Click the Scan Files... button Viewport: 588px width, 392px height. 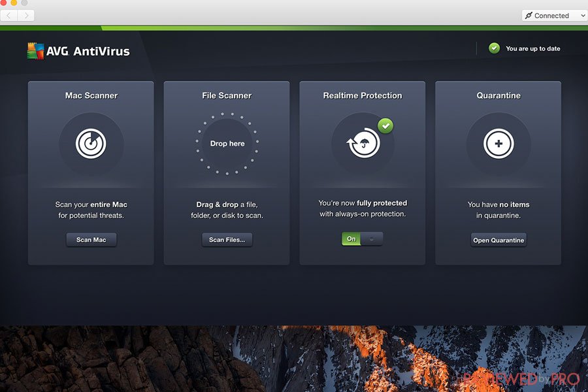[x=227, y=240]
